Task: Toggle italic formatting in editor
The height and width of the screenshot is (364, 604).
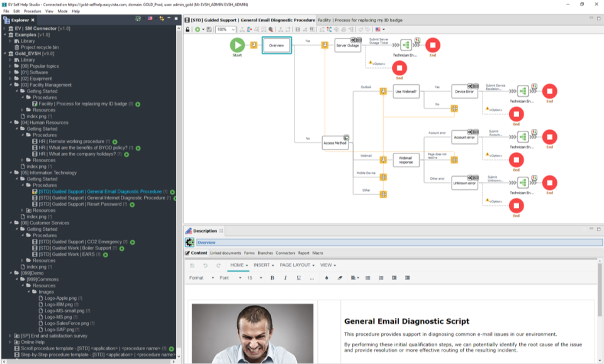Action: click(x=286, y=278)
